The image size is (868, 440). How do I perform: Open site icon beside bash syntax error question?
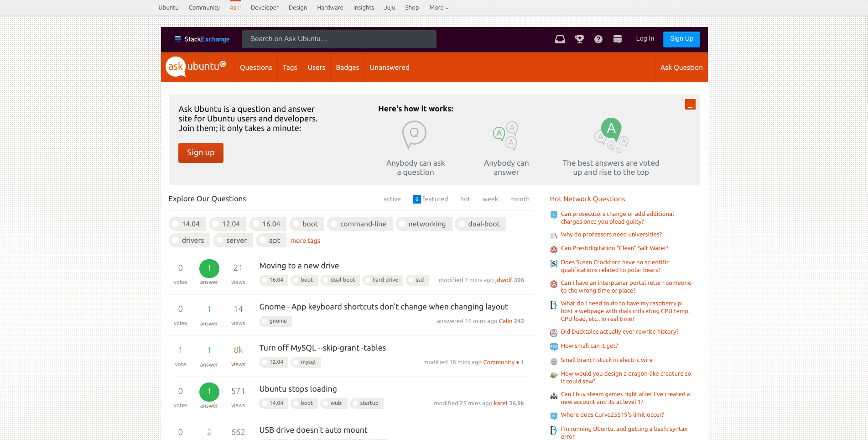coord(554,430)
